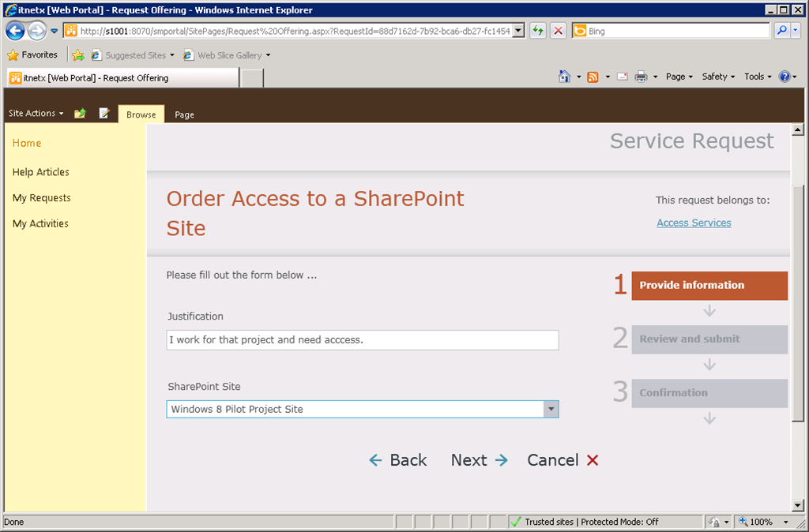Click the browser Back arrow button
Viewport: 809px width, 532px height.
pos(15,31)
